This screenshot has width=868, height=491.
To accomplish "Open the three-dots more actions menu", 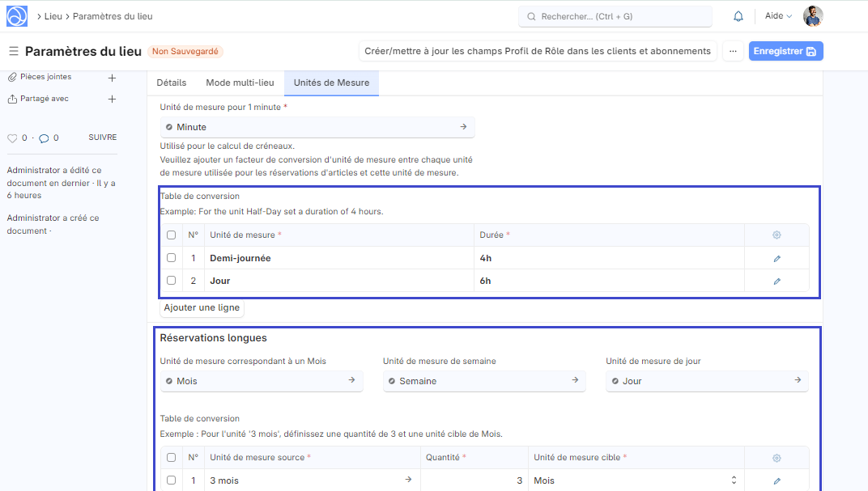I will click(732, 51).
